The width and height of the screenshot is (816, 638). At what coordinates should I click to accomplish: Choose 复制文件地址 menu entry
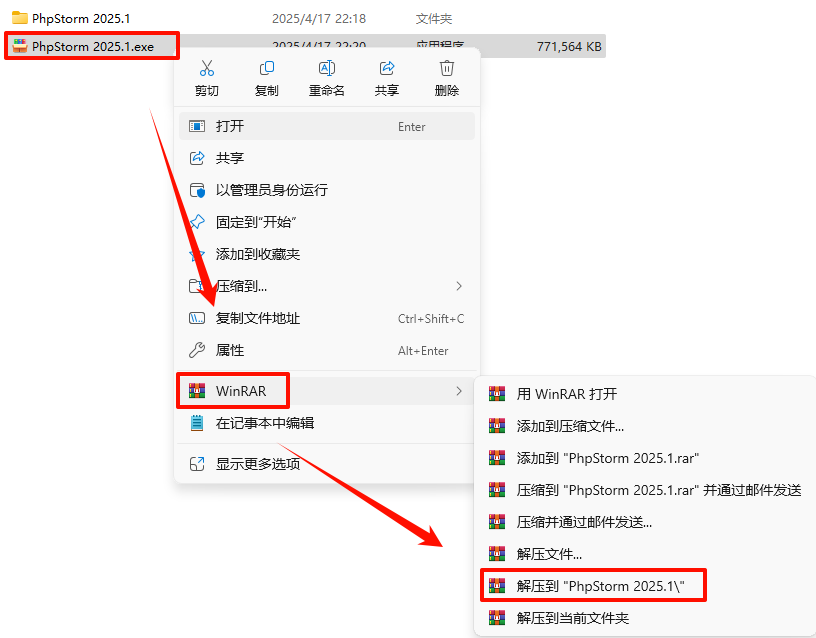tap(327, 318)
